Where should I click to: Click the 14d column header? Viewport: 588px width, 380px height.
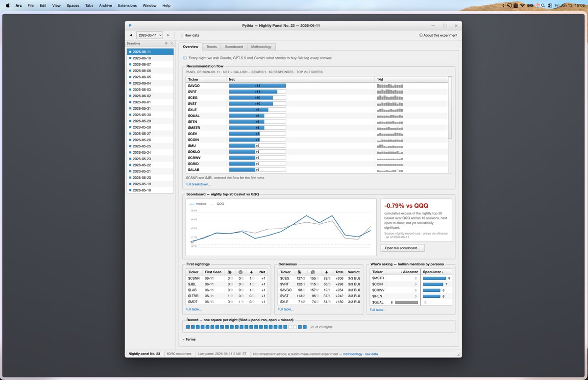tap(411, 79)
